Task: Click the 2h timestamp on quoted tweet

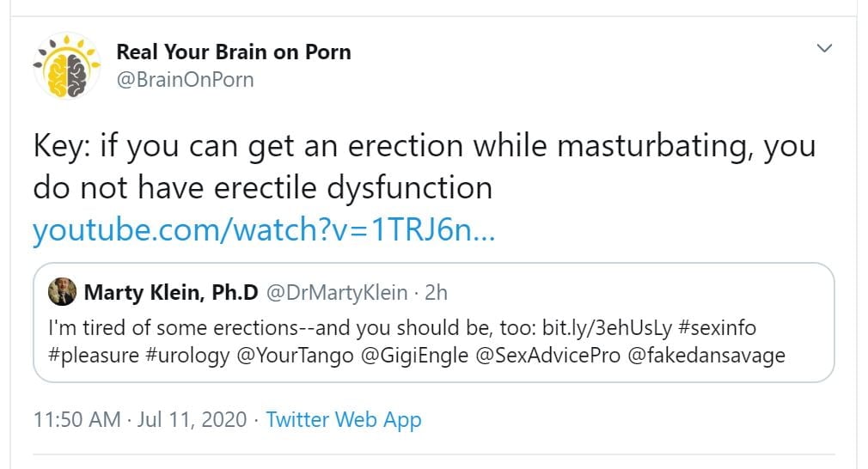Action: 437,293
